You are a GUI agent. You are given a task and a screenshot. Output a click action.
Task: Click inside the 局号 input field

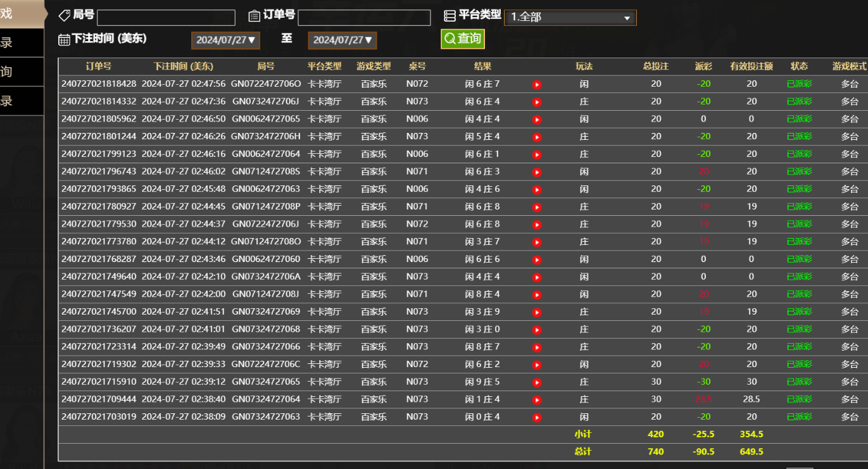[166, 17]
